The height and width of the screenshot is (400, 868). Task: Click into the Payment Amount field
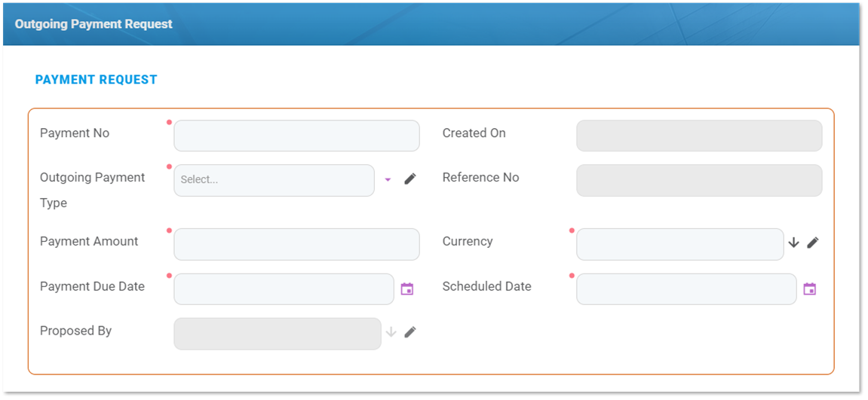coord(296,244)
